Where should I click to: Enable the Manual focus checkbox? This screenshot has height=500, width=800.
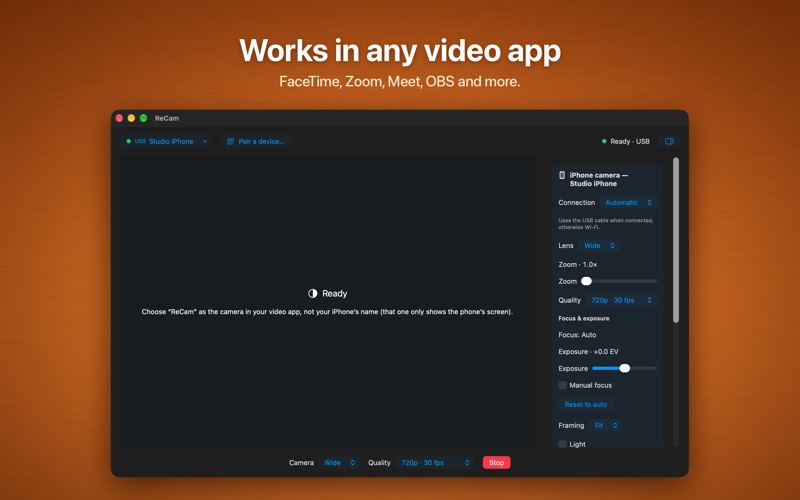click(562, 385)
